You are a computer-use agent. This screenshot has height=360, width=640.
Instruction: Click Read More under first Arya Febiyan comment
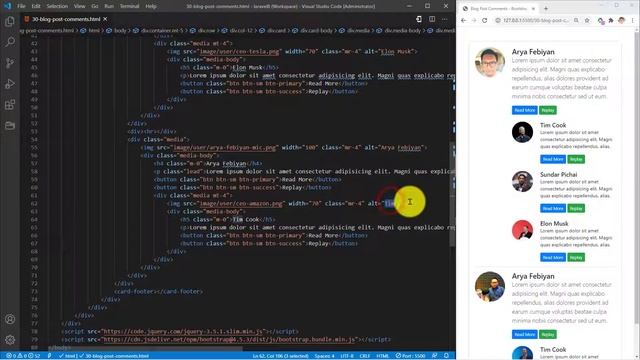524,110
